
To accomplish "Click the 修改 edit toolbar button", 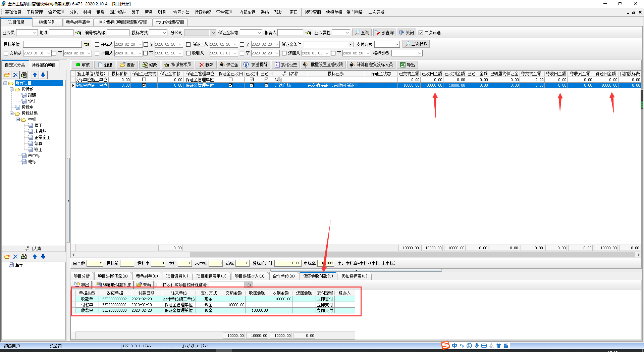I will coord(150,65).
